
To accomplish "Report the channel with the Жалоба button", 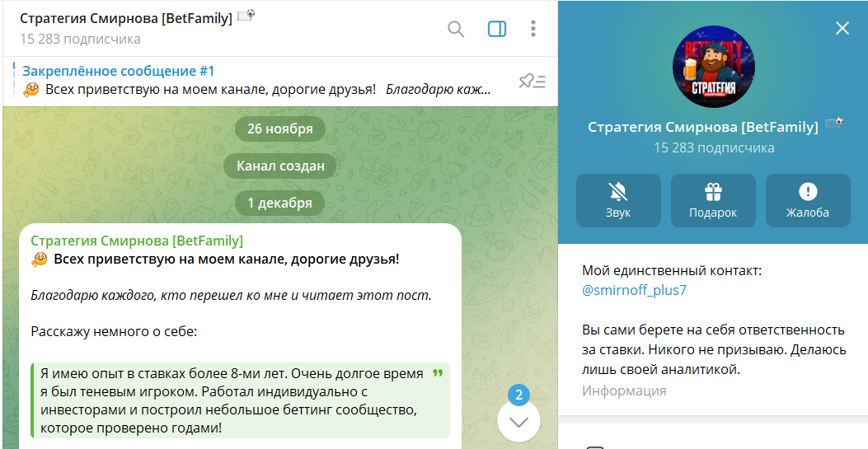I will tap(808, 200).
